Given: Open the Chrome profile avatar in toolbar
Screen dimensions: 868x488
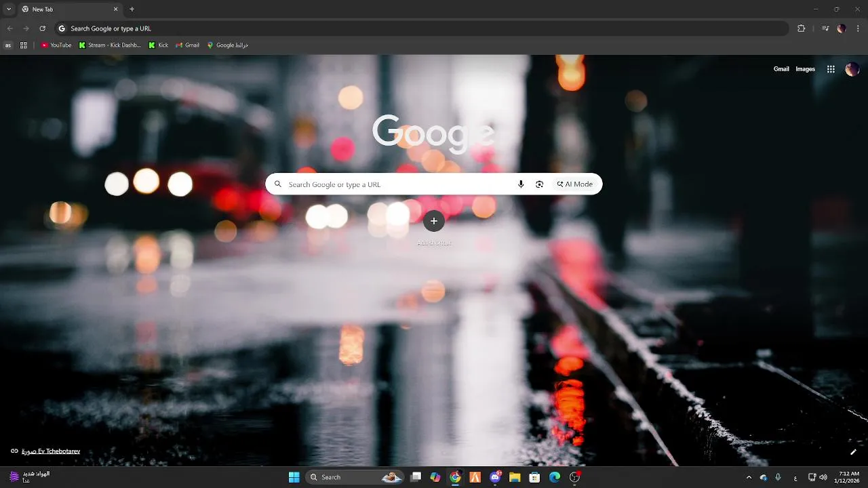Looking at the screenshot, I should 842,28.
